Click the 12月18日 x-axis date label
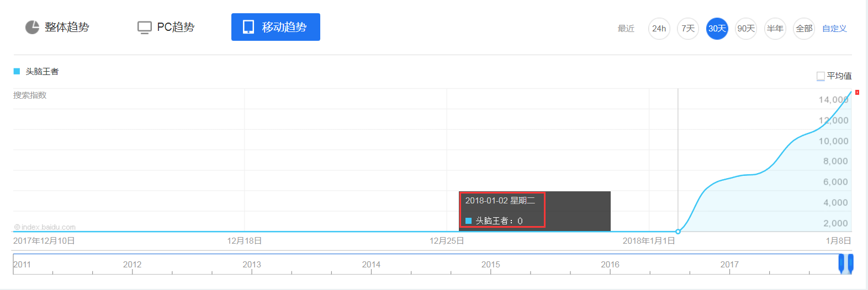This screenshot has width=868, height=290. (245, 241)
